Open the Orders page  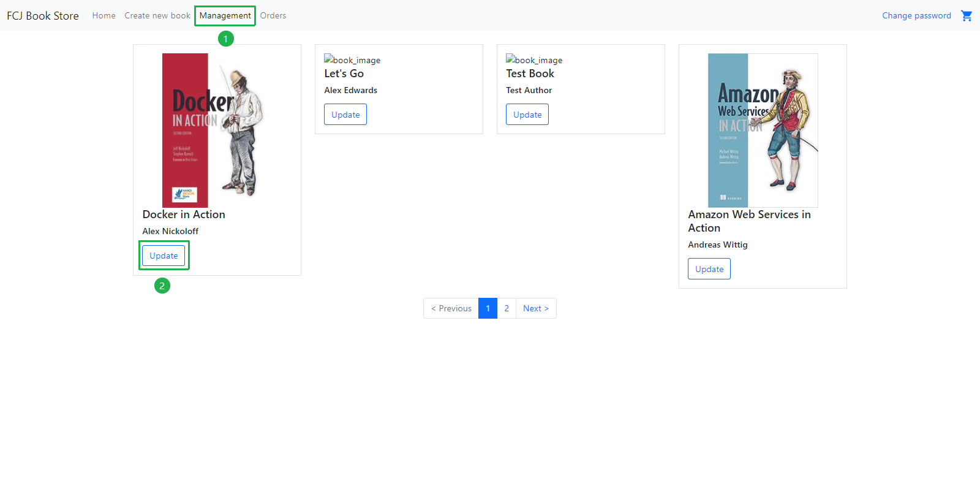click(273, 16)
